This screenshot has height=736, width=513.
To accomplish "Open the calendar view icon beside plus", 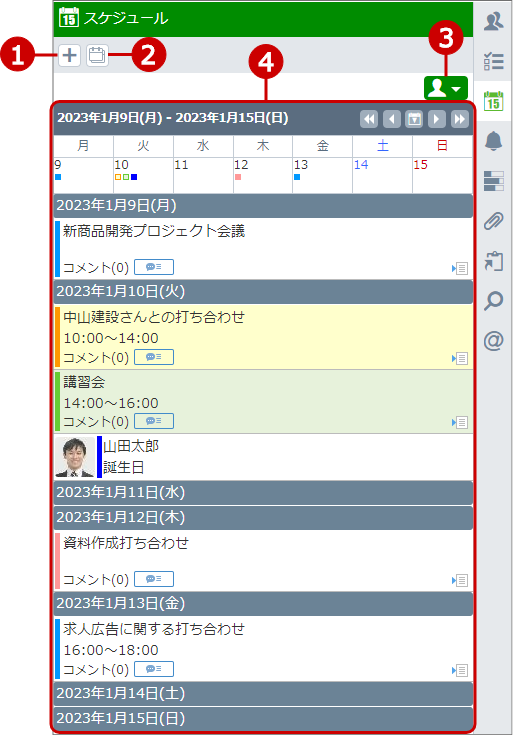I will (97, 55).
